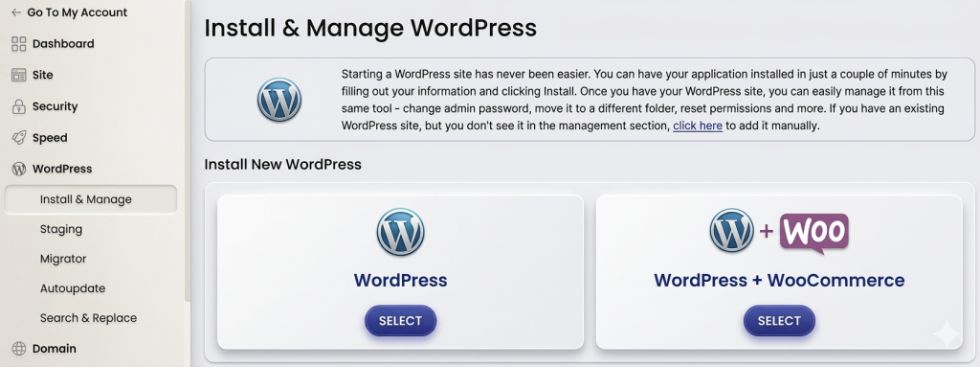Screen dimensions: 980x367
Task: Click the Security padlock icon
Action: (x=19, y=106)
